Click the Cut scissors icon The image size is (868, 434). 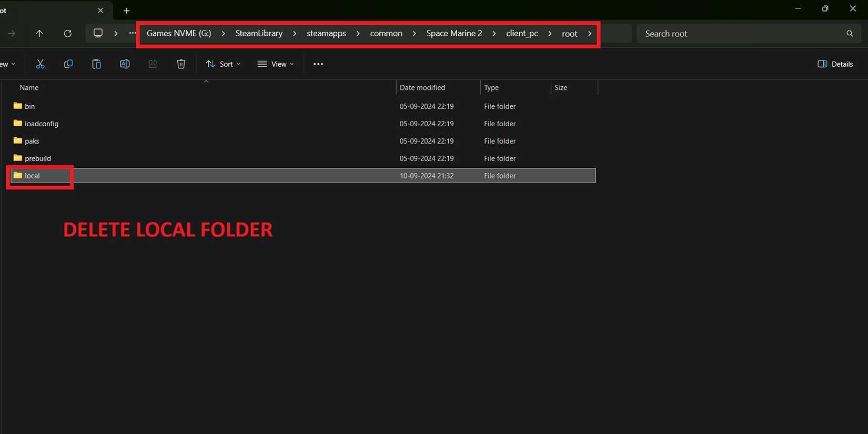click(40, 64)
